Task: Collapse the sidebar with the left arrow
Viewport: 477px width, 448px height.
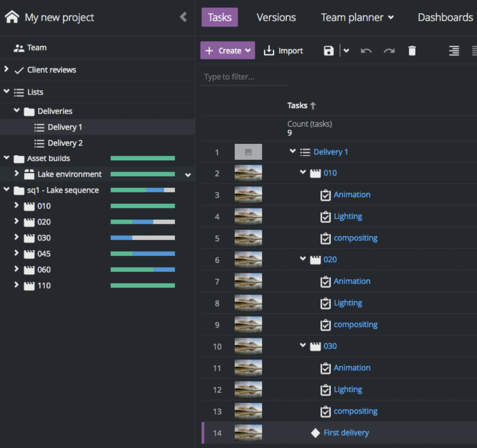Action: click(x=183, y=17)
